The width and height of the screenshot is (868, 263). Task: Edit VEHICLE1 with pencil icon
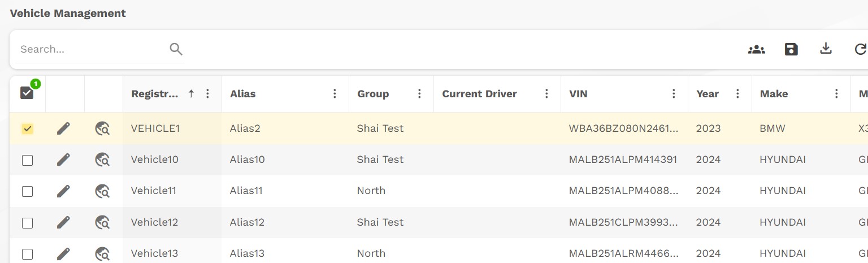[63, 128]
